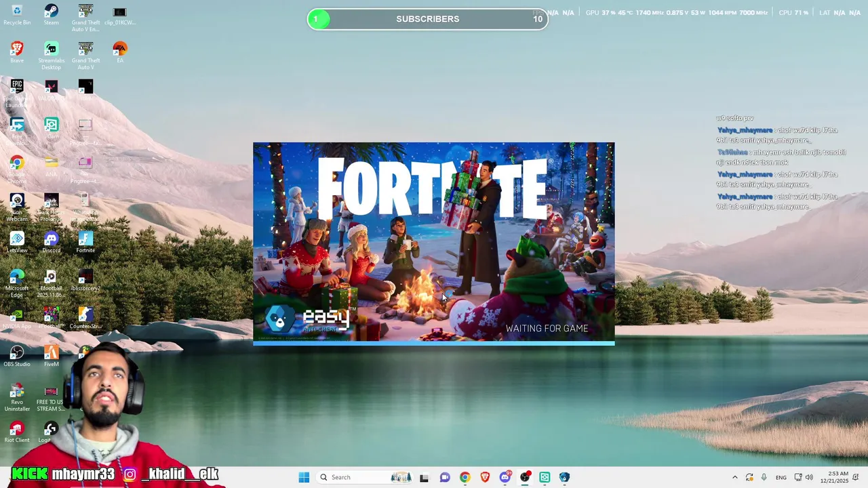This screenshot has height=488, width=868.
Task: Click the microphone tray icon
Action: [764, 477]
